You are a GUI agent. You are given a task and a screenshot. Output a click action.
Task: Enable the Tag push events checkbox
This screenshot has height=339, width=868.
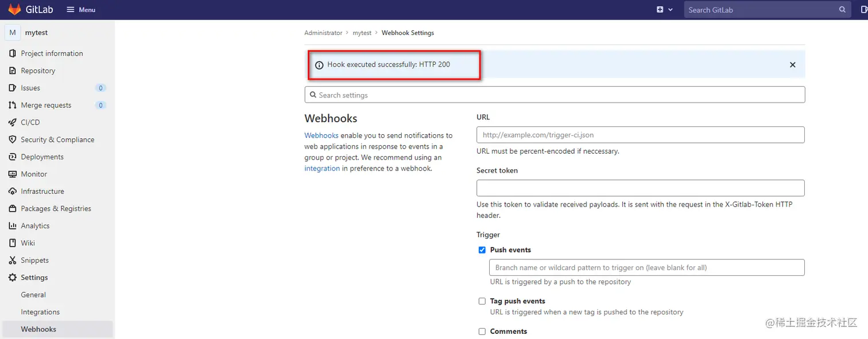click(482, 301)
